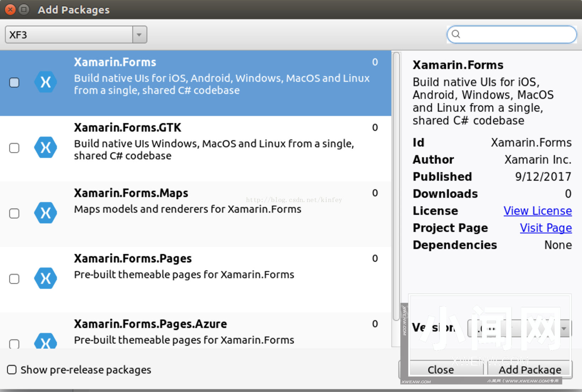Screen dimensions: 582x392
Task: Select the Xamarin.Forms.Pages package title
Action: click(x=133, y=259)
